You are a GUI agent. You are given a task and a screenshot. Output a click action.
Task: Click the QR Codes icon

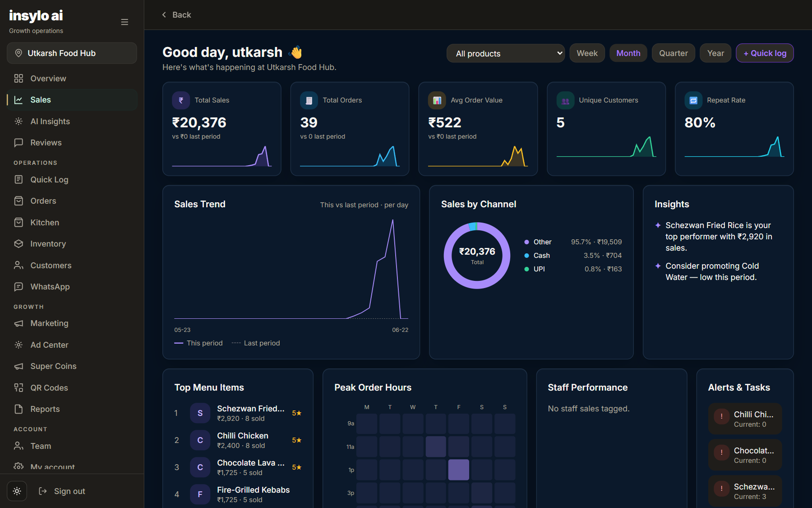[18, 388]
